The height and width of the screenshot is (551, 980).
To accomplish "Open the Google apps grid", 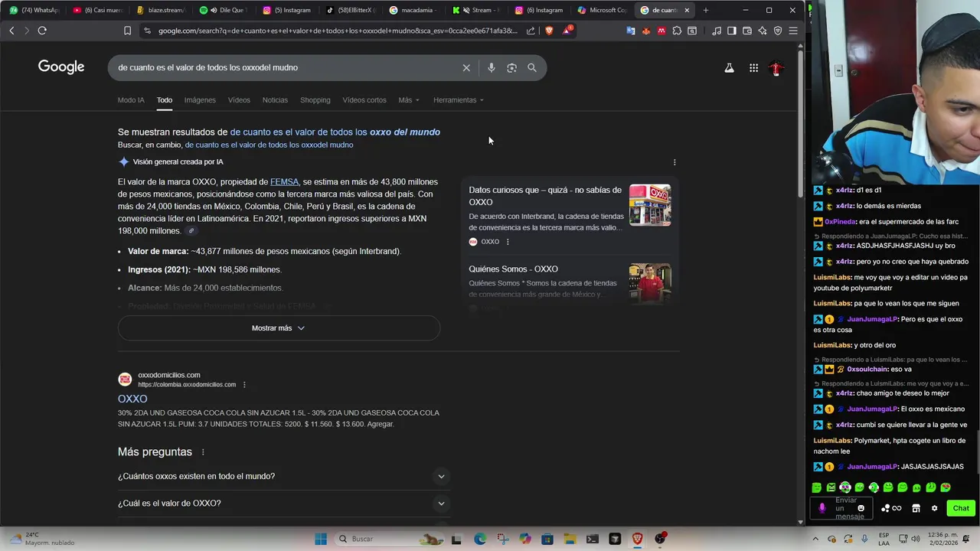I will [x=753, y=68].
